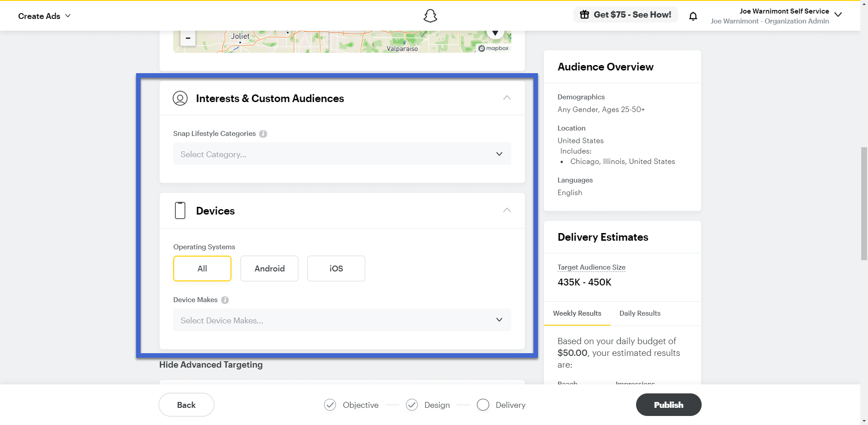Click the English language value
This screenshot has width=868, height=425.
[570, 192]
